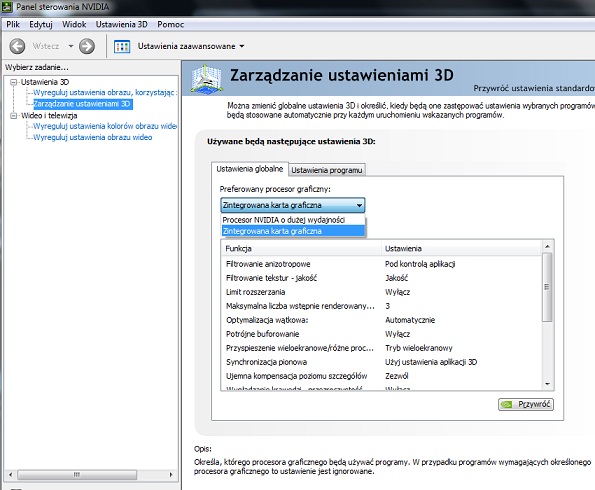Open the Ustawienia 3D menu
The width and height of the screenshot is (595, 490).
(121, 24)
